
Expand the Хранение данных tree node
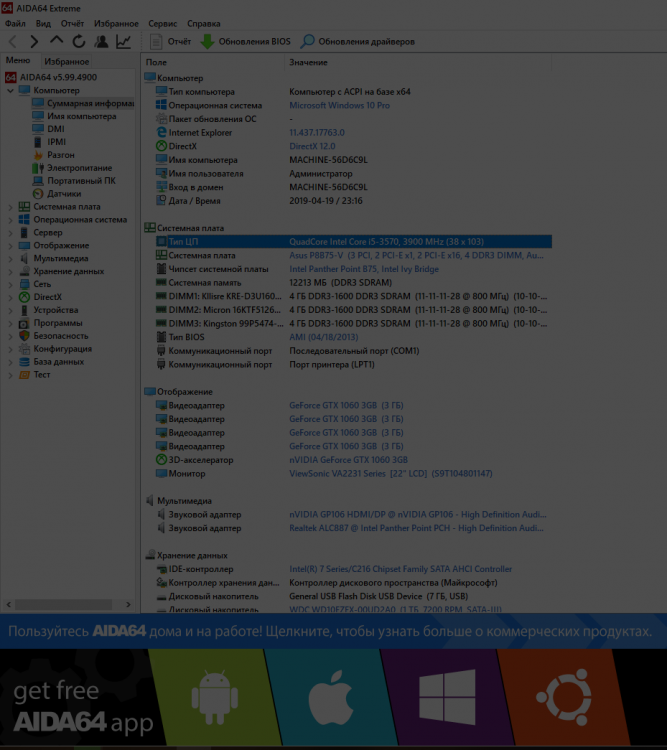point(10,271)
